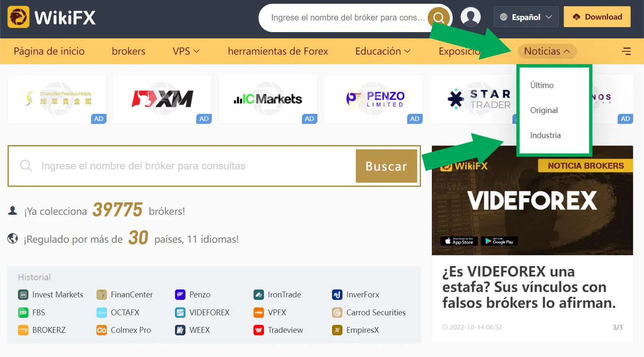The width and height of the screenshot is (644, 357).
Task: Click the Historial section label
Action: (x=34, y=277)
